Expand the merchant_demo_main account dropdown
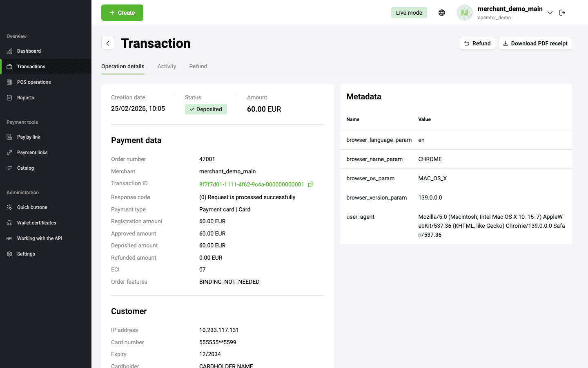This screenshot has width=588, height=368. click(550, 13)
